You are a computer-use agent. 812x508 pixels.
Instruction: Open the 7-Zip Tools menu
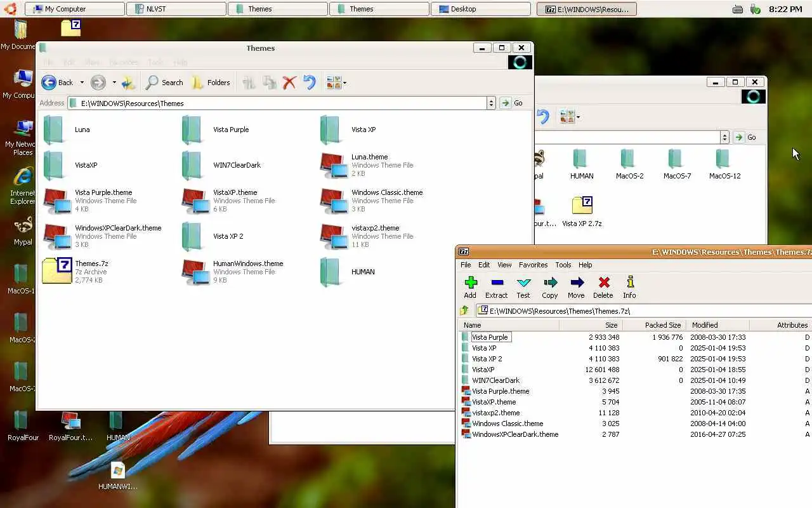point(563,265)
